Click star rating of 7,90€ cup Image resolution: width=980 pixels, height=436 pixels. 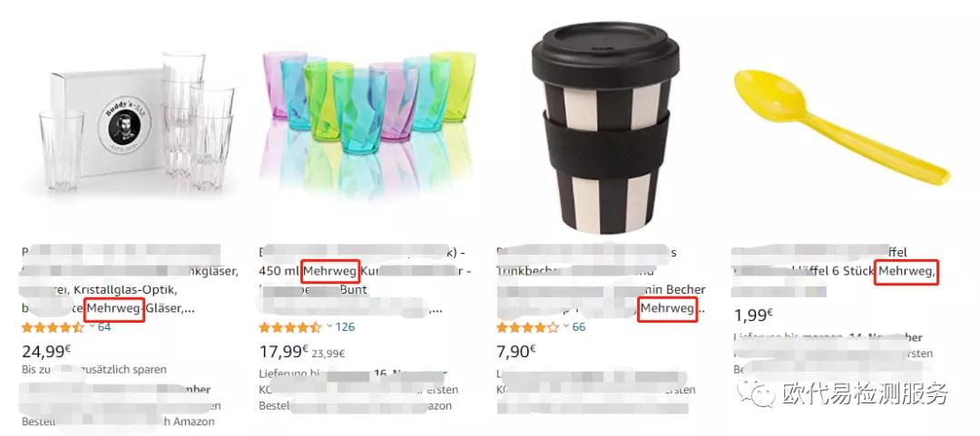click(x=527, y=327)
